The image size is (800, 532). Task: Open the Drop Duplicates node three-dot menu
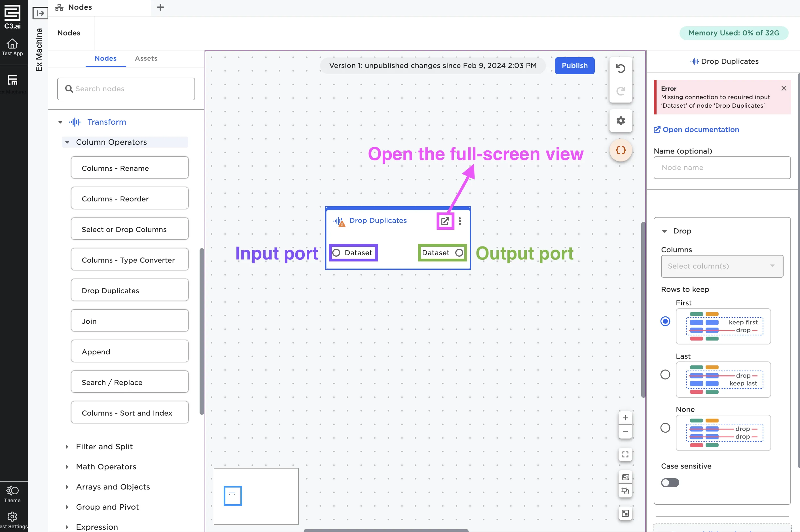[x=460, y=221]
